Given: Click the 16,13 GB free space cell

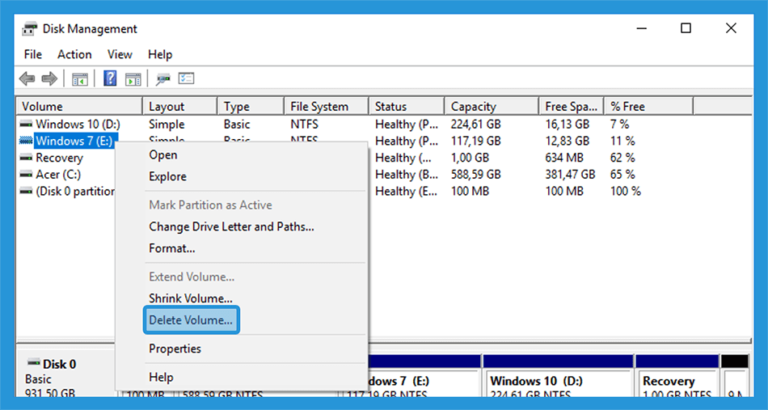Looking at the screenshot, I should click(x=567, y=124).
